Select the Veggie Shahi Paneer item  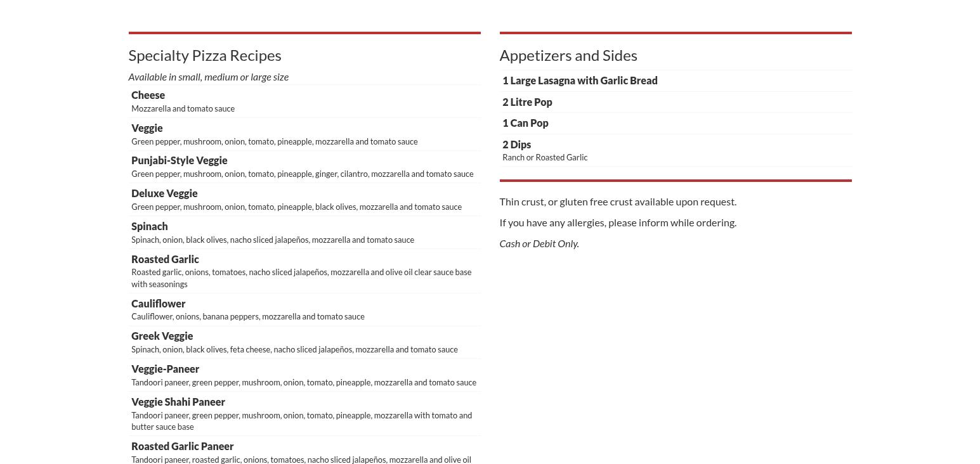tap(178, 402)
